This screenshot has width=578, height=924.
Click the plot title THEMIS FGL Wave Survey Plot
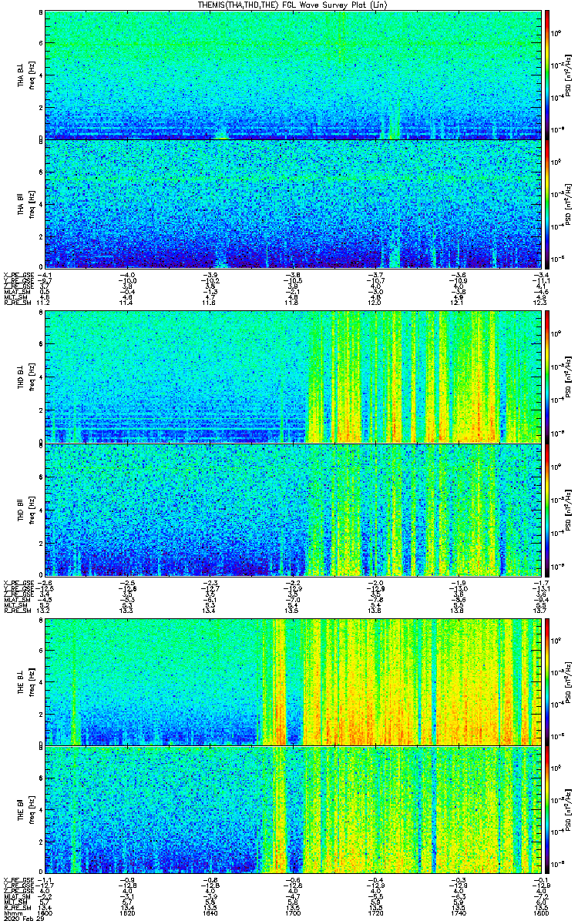[x=294, y=5]
